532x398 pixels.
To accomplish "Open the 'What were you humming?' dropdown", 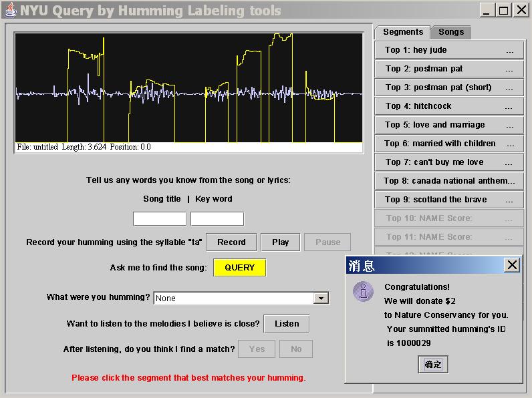I will point(321,298).
